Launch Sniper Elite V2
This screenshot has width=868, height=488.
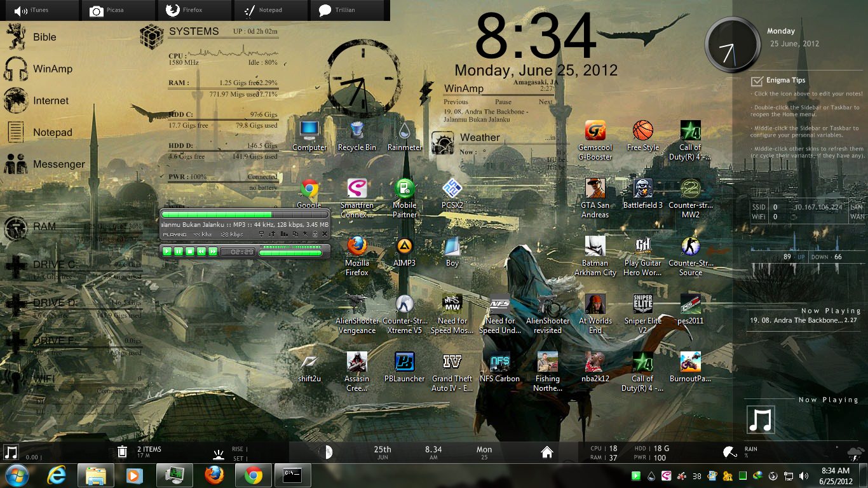643,313
